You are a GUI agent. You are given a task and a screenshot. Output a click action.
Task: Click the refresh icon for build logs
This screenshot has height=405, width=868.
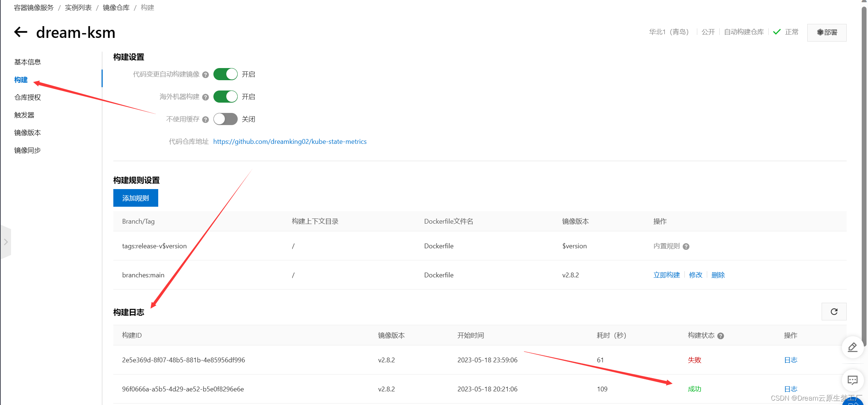(x=834, y=312)
